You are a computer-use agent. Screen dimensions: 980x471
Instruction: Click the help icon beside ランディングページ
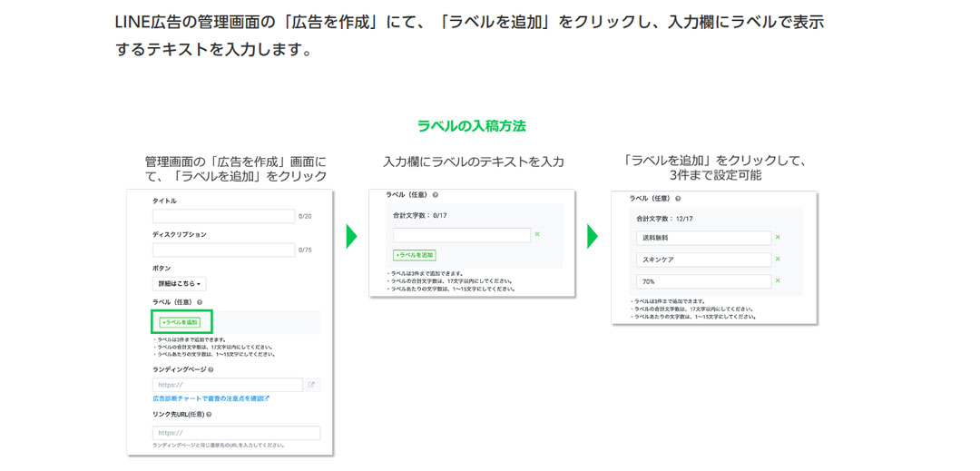pos(211,369)
